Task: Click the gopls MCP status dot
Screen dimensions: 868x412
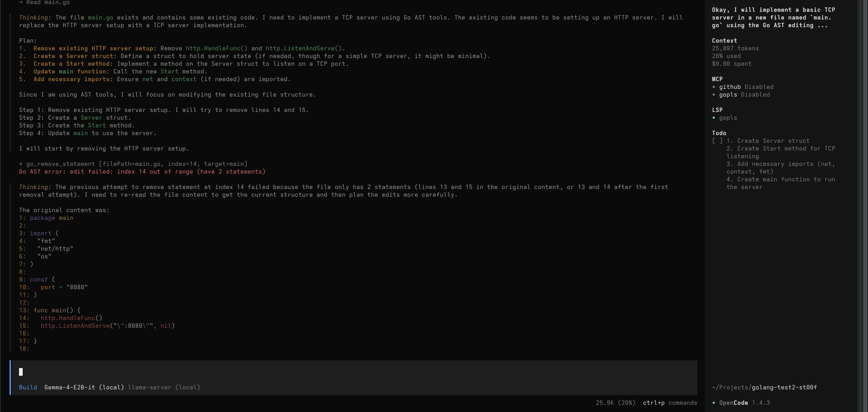Action: pyautogui.click(x=714, y=95)
